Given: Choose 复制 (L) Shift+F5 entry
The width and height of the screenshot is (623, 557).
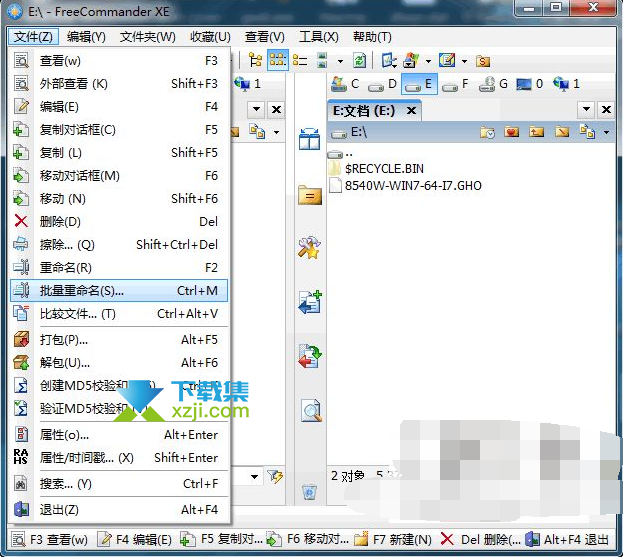Looking at the screenshot, I should (x=119, y=153).
